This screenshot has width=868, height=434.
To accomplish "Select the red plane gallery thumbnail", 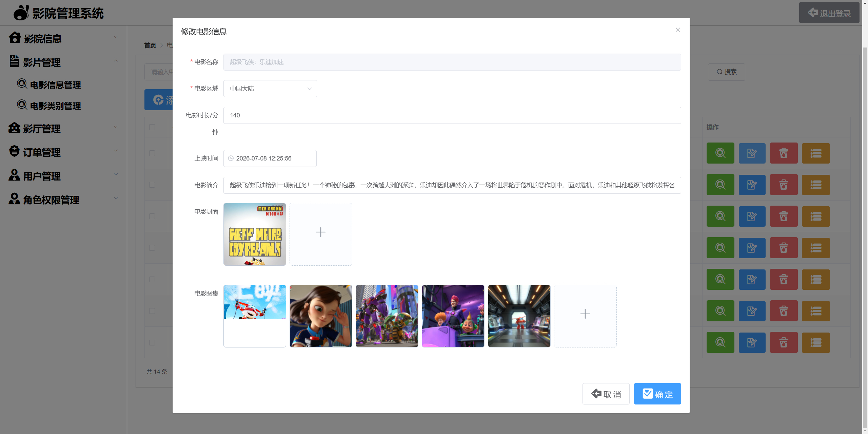I will point(255,316).
